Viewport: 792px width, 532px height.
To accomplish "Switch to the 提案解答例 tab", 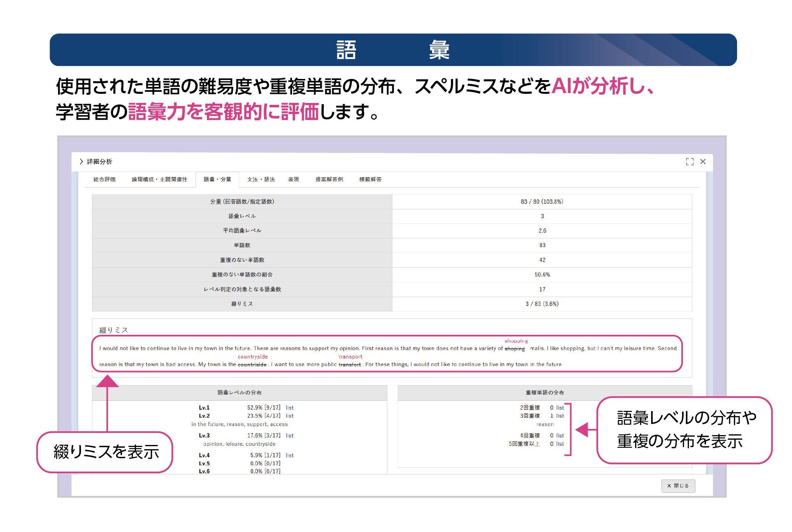I will tap(329, 179).
